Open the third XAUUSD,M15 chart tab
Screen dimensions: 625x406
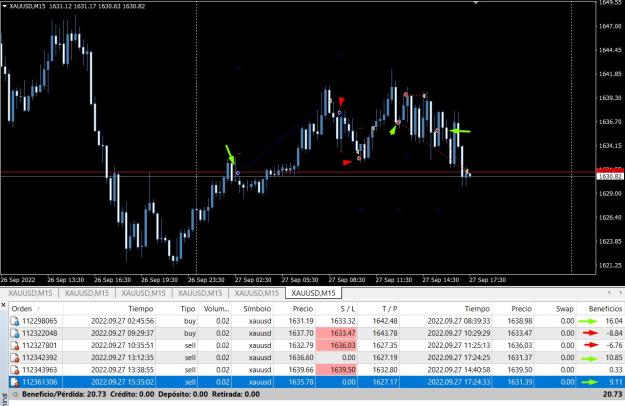(143, 293)
